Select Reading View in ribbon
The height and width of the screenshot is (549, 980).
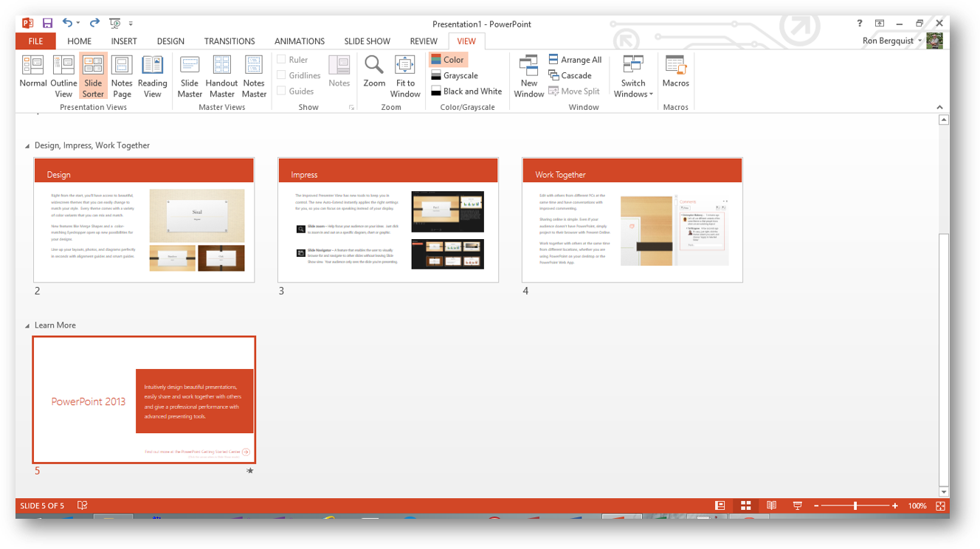(x=152, y=75)
